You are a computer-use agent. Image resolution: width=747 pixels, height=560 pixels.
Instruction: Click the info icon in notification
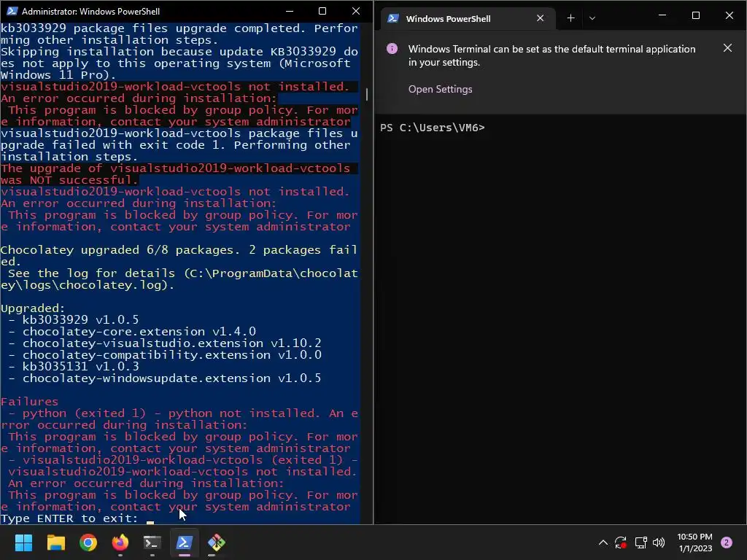click(x=392, y=49)
